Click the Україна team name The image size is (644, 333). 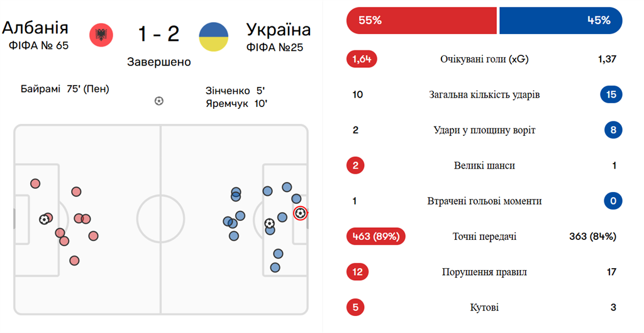[x=278, y=30]
